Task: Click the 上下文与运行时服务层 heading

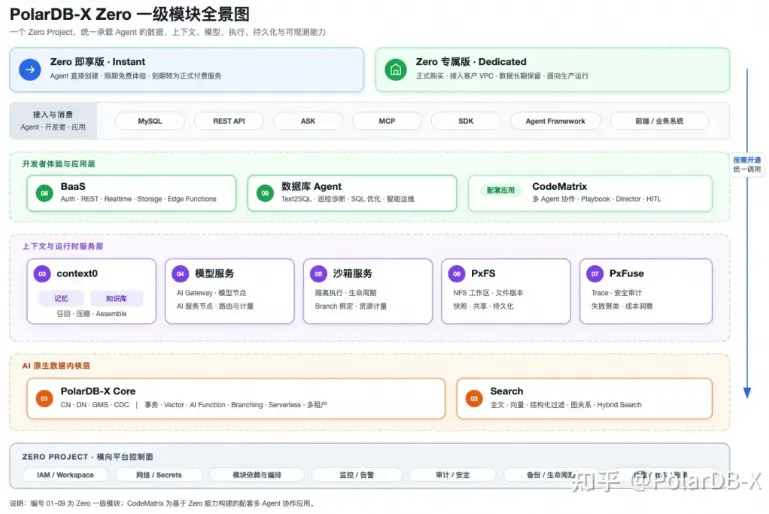Action: (x=63, y=246)
